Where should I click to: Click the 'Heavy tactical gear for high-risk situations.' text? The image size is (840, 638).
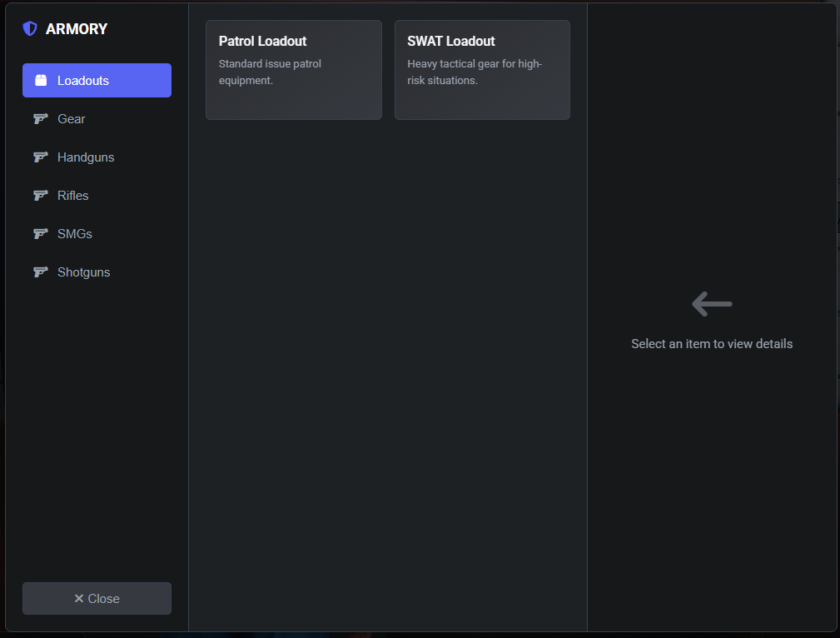(x=475, y=72)
